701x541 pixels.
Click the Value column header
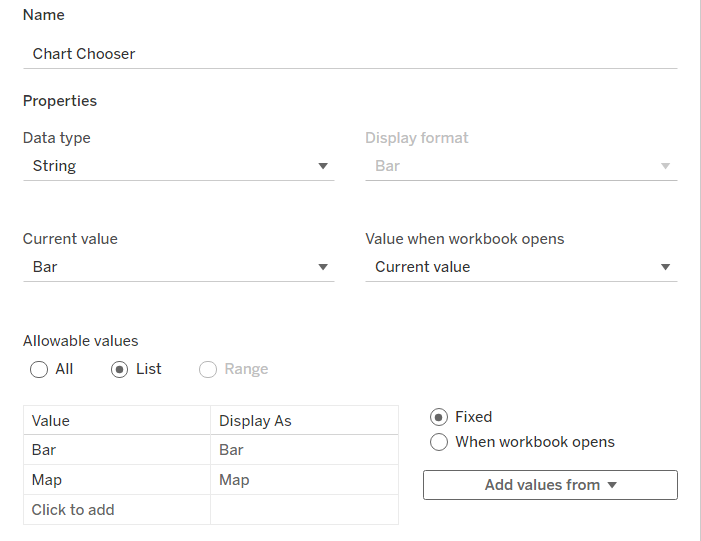[x=116, y=421]
